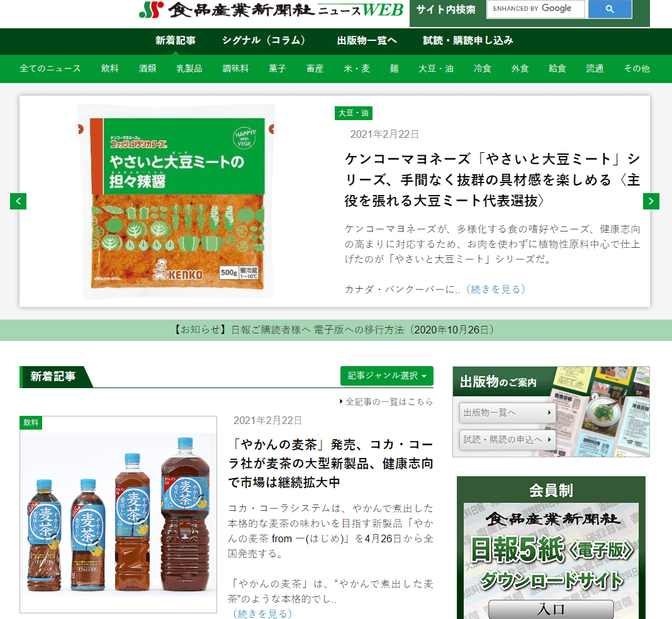672x619 pixels.
Task: Click the 試読・購読の申込へ button
Action: (x=507, y=440)
